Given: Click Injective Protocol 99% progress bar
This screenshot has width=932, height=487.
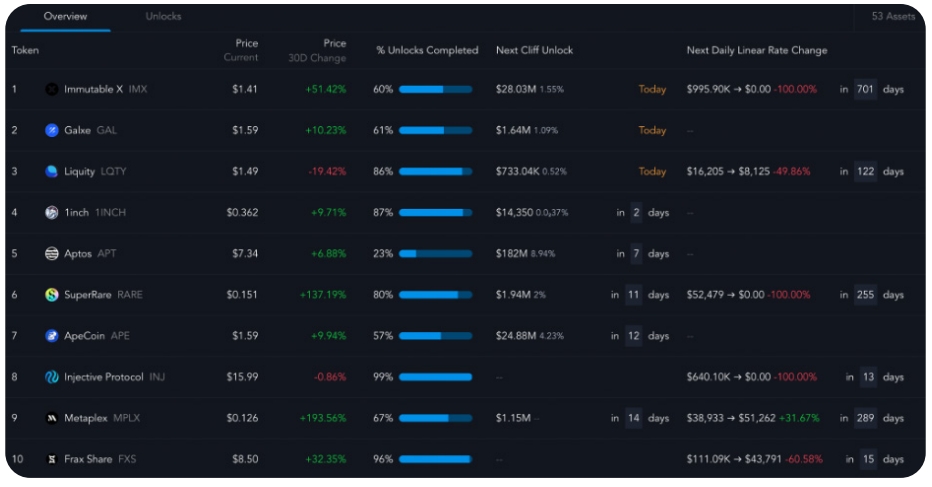Looking at the screenshot, I should point(436,377).
